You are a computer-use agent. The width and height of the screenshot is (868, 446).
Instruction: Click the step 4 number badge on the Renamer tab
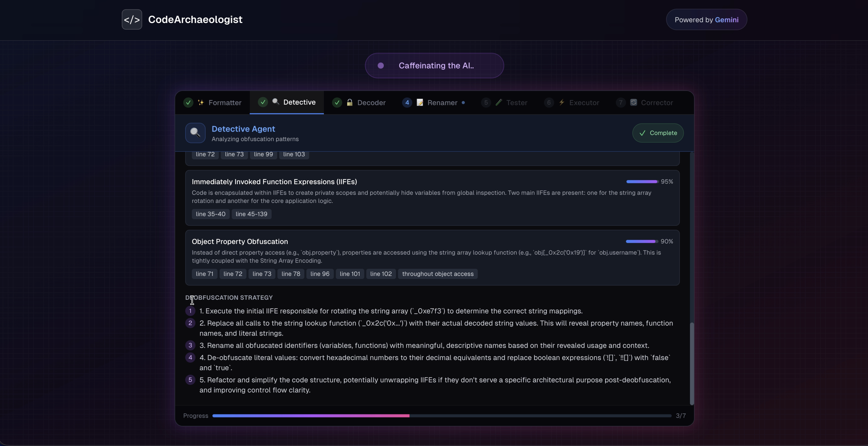(407, 103)
